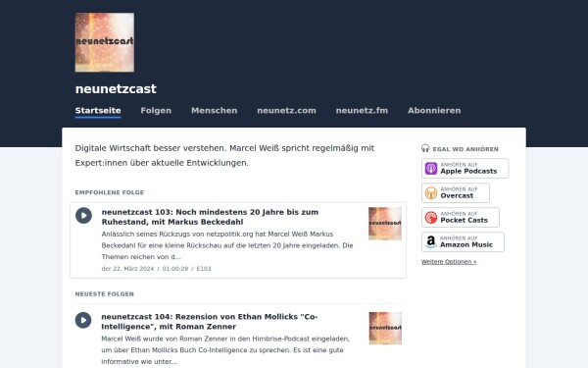Viewport: 588px width, 368px height.
Task: Click Anhören auf Amazon Music text
Action: coord(466,241)
